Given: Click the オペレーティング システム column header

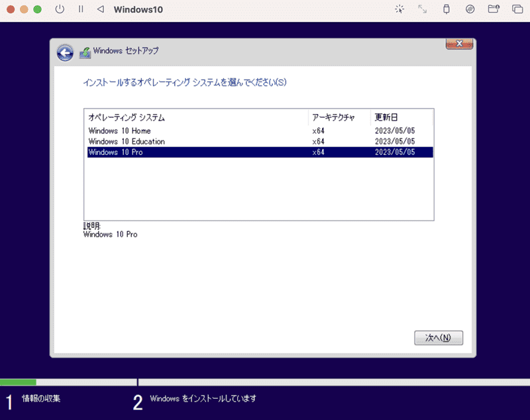Looking at the screenshot, I should tap(196, 117).
